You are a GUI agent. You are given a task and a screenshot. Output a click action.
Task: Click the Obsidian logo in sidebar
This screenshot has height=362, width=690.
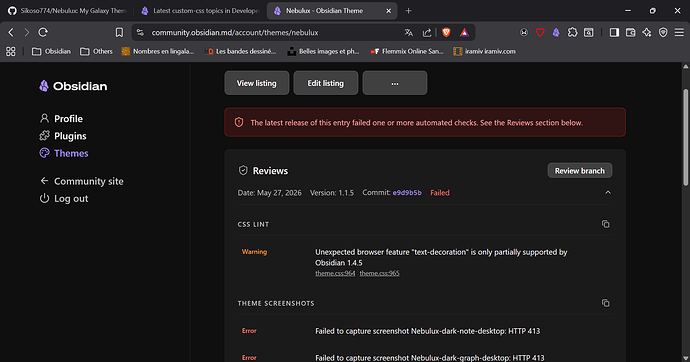tap(73, 86)
